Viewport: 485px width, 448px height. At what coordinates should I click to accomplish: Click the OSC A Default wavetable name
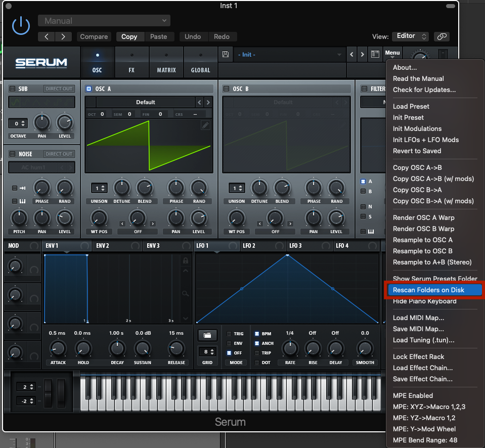coord(145,102)
